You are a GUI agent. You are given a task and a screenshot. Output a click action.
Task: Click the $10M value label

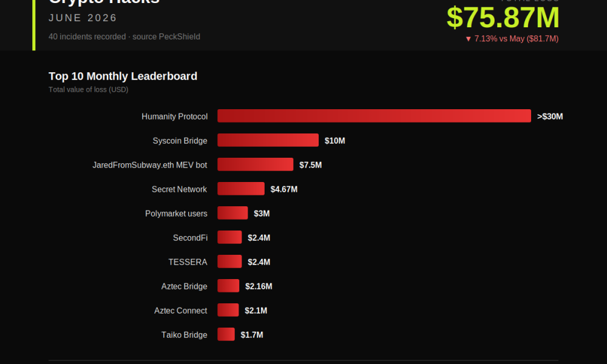click(335, 141)
